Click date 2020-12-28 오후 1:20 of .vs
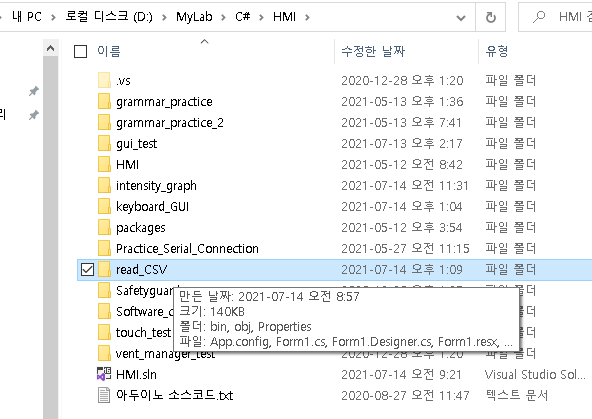Viewport: 592px width, 419px height. (x=402, y=80)
